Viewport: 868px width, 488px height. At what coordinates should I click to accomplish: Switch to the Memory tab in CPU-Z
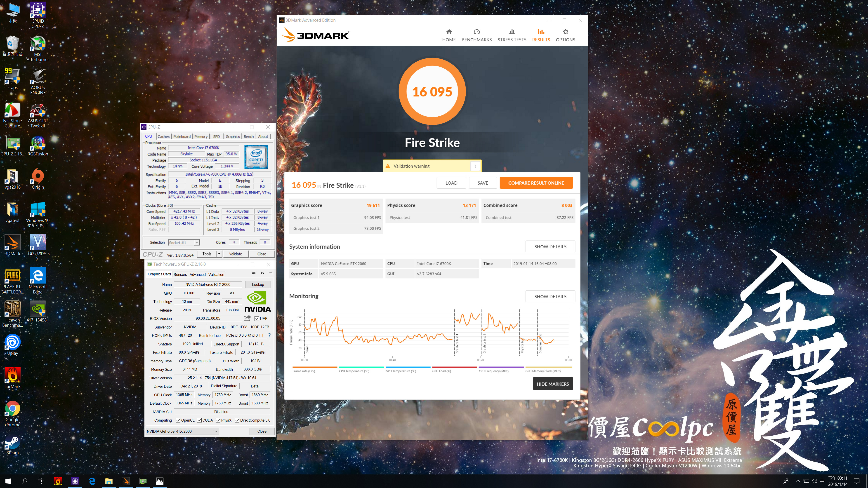pyautogui.click(x=201, y=136)
